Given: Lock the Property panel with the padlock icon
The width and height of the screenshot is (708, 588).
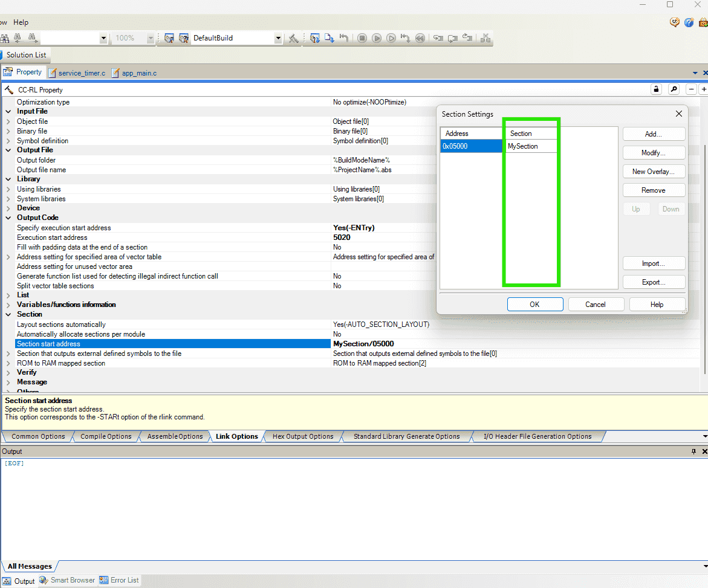Looking at the screenshot, I should click(x=656, y=89).
